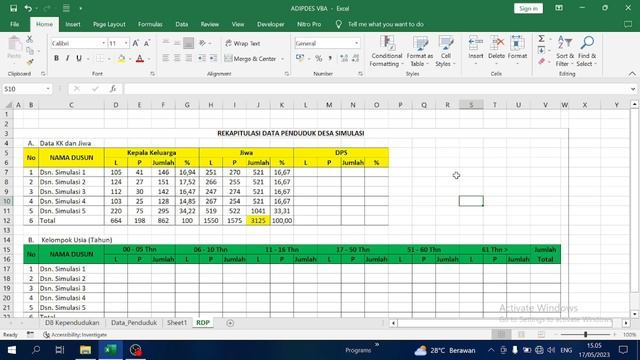
Task: Open Cell Styles gallery
Action: 446,51
